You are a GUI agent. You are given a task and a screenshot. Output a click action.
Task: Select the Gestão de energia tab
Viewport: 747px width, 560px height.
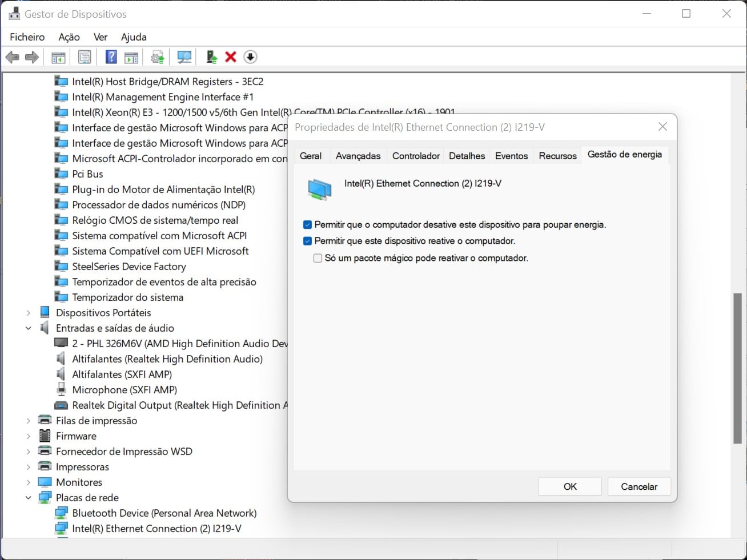coord(625,155)
